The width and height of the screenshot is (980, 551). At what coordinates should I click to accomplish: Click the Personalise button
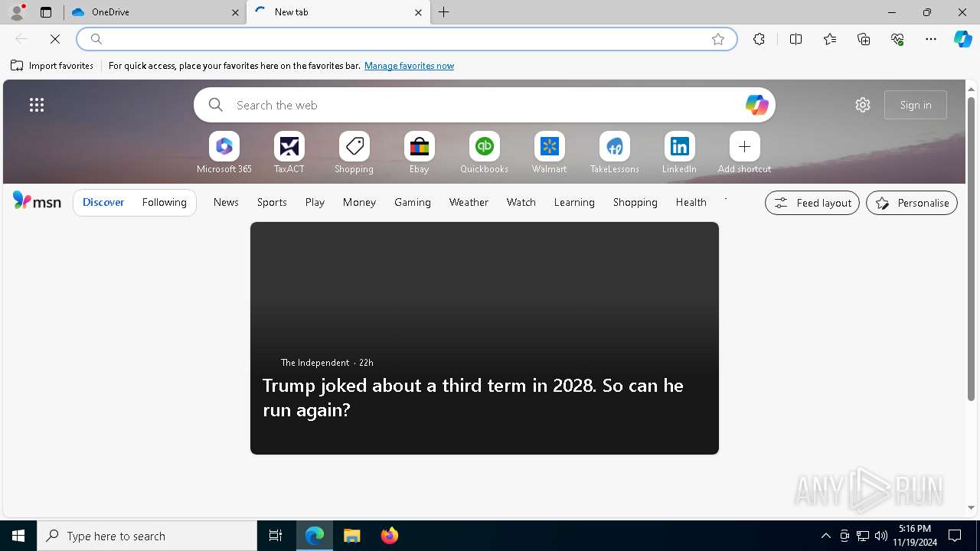(x=912, y=203)
